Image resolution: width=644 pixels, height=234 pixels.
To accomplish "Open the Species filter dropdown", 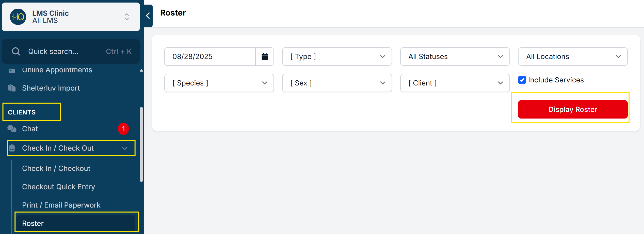I will (219, 83).
